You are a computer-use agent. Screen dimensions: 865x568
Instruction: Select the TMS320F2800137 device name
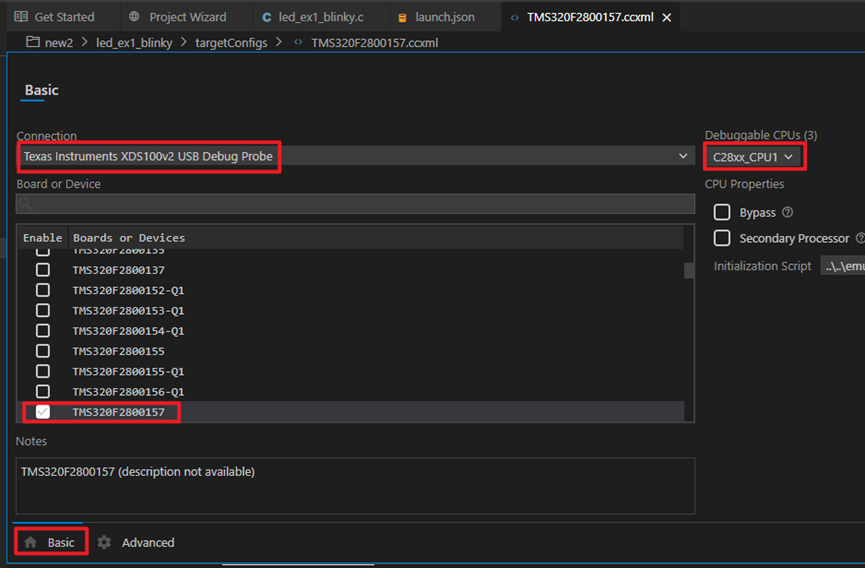119,270
